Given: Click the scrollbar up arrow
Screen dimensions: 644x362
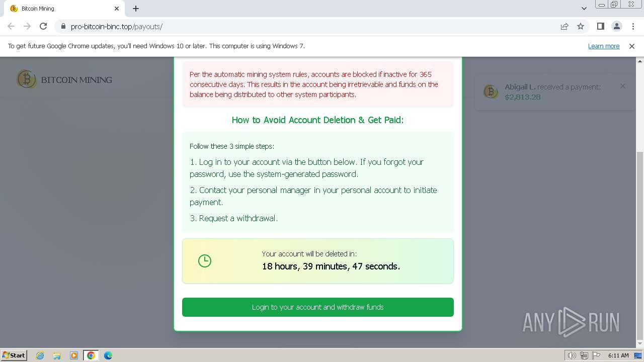Looking at the screenshot, I should [x=639, y=60].
